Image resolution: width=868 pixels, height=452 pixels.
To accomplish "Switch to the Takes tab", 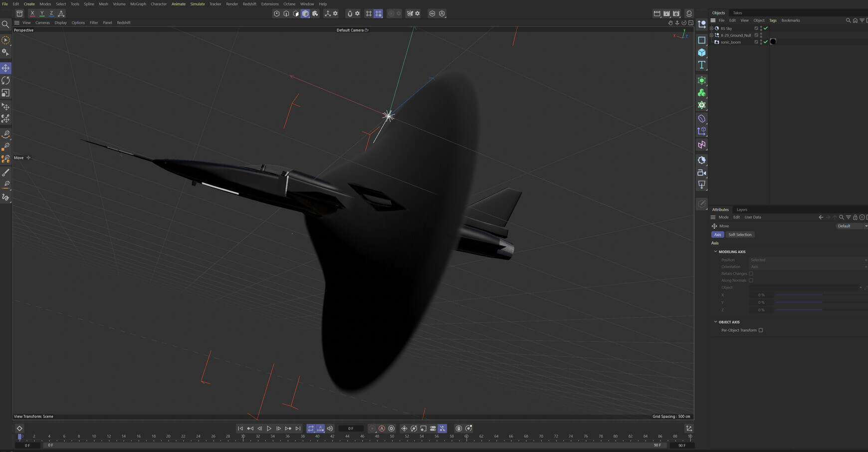I will click(737, 12).
